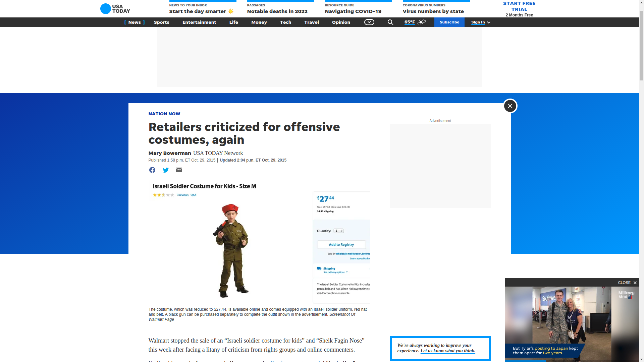Check the 65°F weather widget
Image resolution: width=644 pixels, height=362 pixels.
(415, 22)
